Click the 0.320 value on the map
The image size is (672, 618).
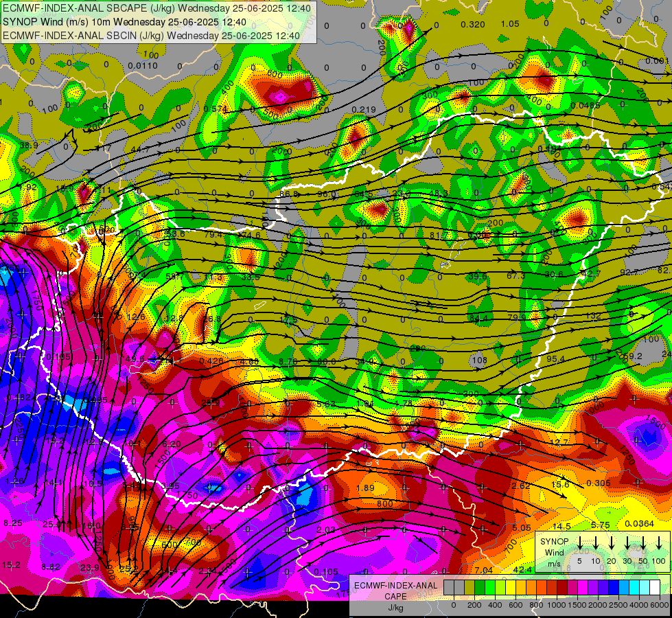click(473, 25)
